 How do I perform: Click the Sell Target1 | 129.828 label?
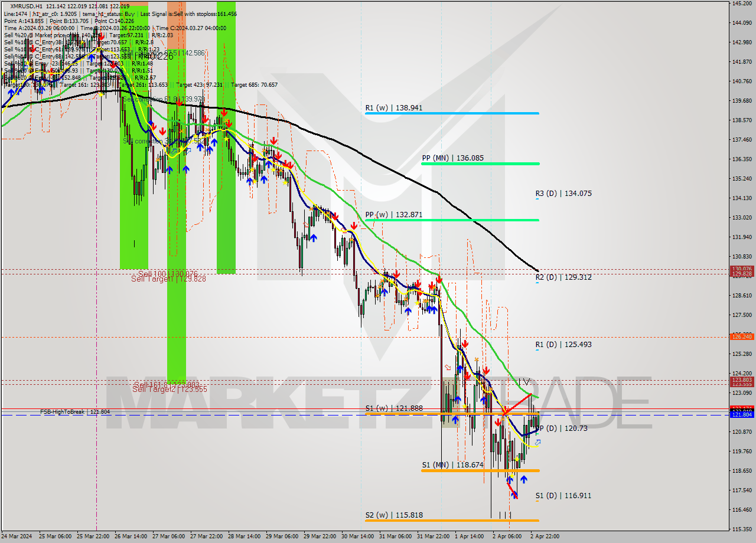(168, 279)
